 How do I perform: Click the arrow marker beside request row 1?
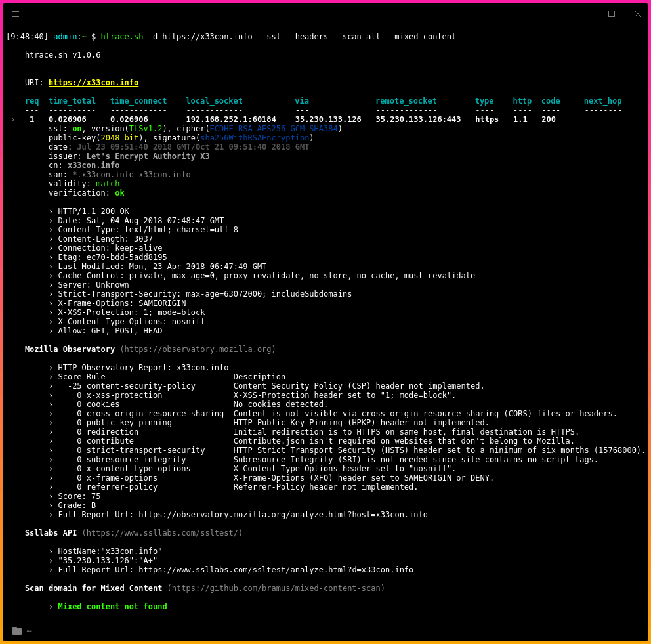click(13, 119)
